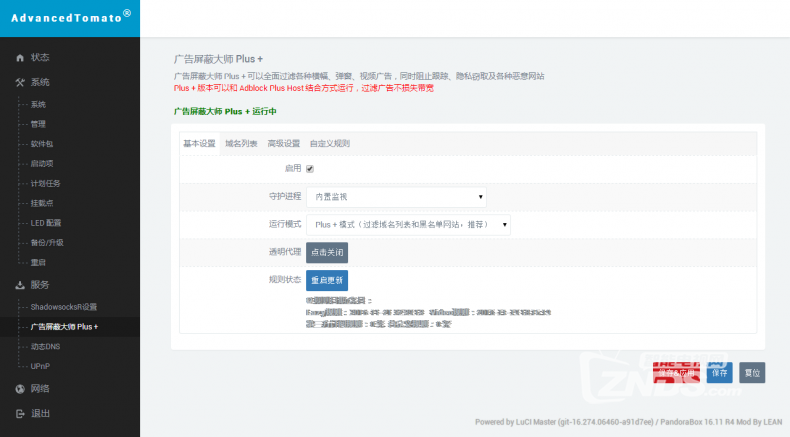Click the red Adblock Plus Host notice

[304, 88]
